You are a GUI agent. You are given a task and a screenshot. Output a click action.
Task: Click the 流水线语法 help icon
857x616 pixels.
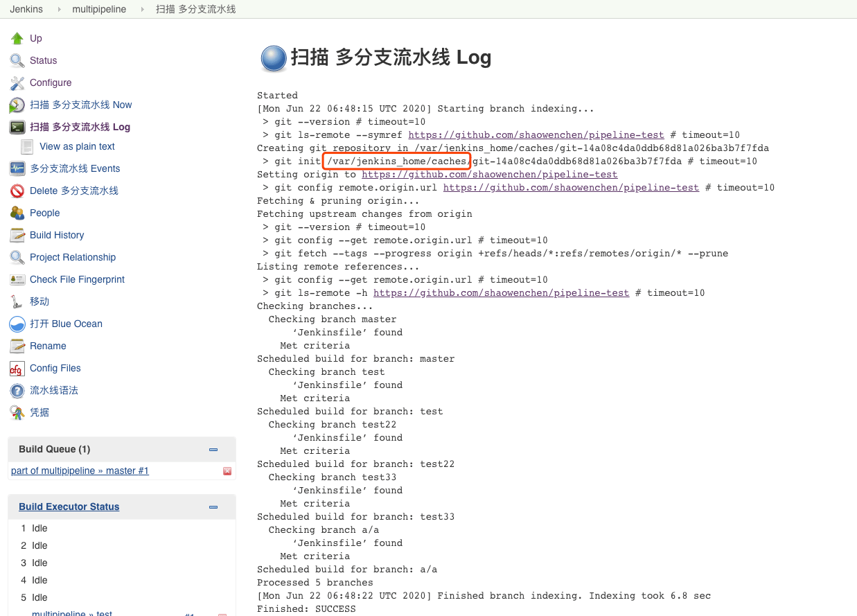tap(17, 390)
